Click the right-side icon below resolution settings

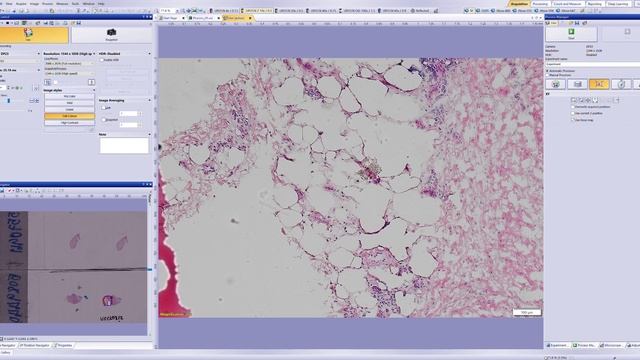click(x=91, y=82)
